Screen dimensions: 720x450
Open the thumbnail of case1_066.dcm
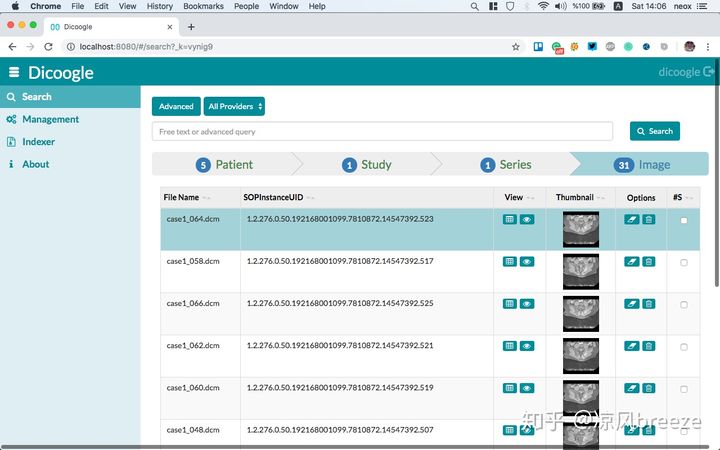tap(581, 314)
